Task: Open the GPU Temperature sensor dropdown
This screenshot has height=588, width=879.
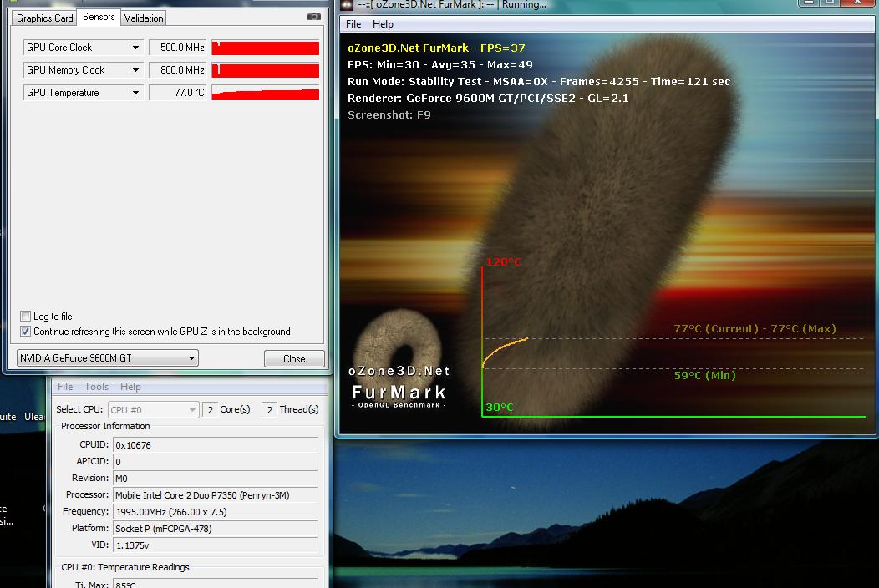Action: (135, 93)
